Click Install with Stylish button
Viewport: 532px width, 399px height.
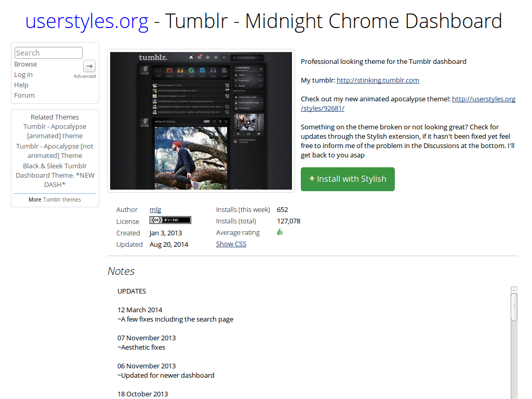[348, 179]
